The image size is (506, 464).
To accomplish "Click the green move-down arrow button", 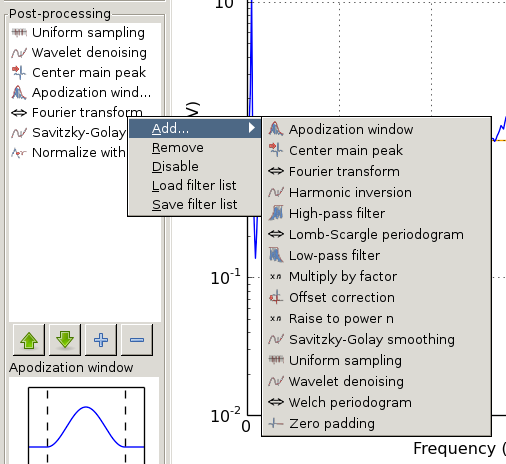I will coord(65,340).
